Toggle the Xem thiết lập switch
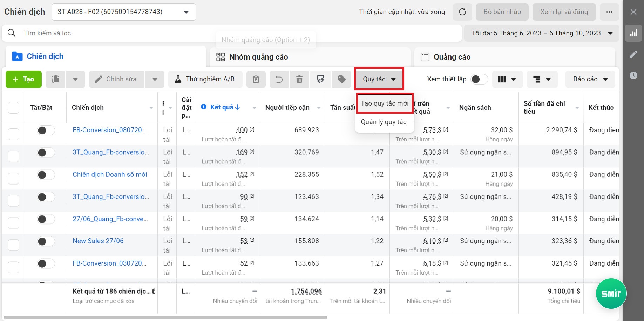Screen dimensions: 644x321 click(x=479, y=79)
